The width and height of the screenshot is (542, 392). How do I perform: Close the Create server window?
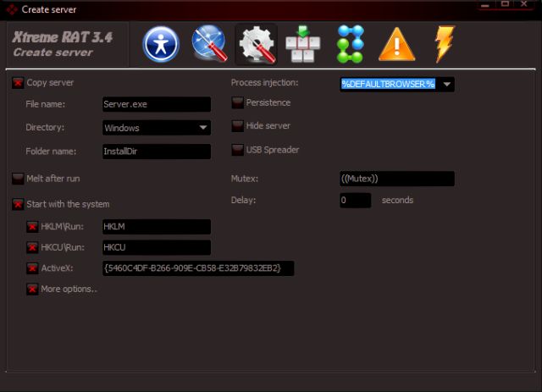[524, 4]
